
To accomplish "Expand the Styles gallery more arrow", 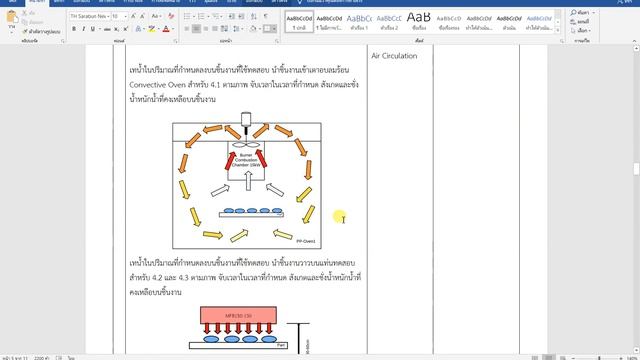I will [558, 29].
